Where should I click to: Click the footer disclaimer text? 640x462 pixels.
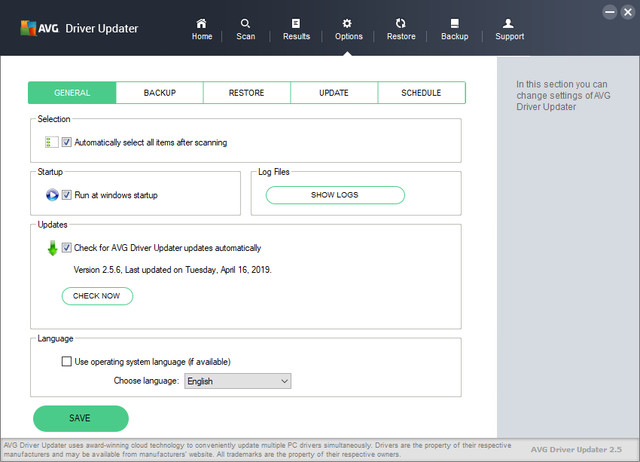click(x=257, y=450)
